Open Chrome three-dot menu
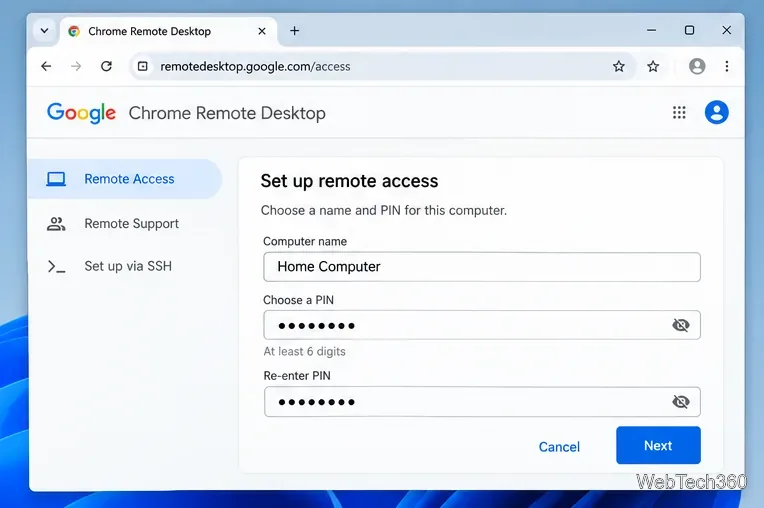The height and width of the screenshot is (508, 764). (x=726, y=66)
